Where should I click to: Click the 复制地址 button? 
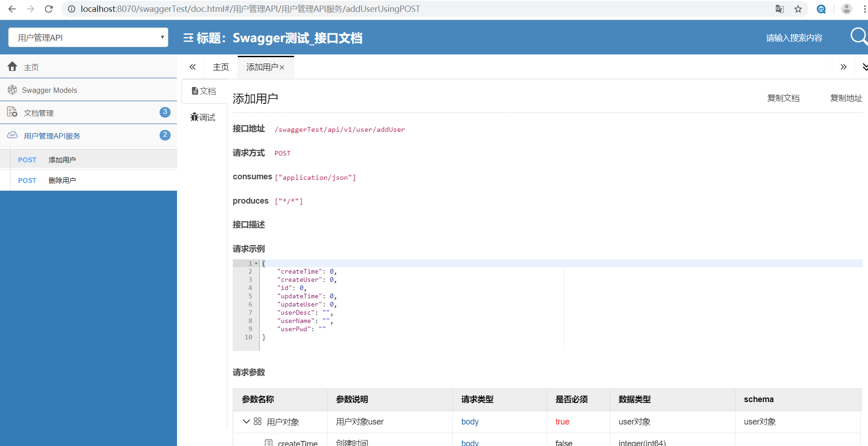click(x=846, y=98)
